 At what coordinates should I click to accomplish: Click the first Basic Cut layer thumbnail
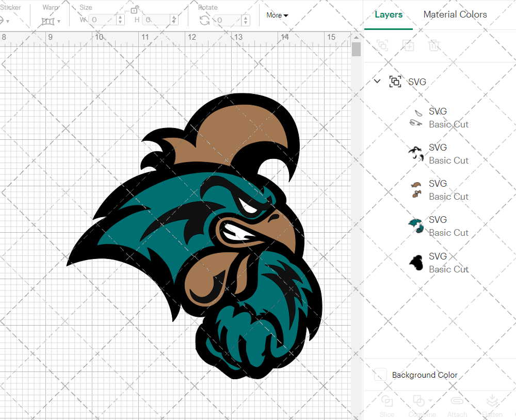[x=416, y=117]
